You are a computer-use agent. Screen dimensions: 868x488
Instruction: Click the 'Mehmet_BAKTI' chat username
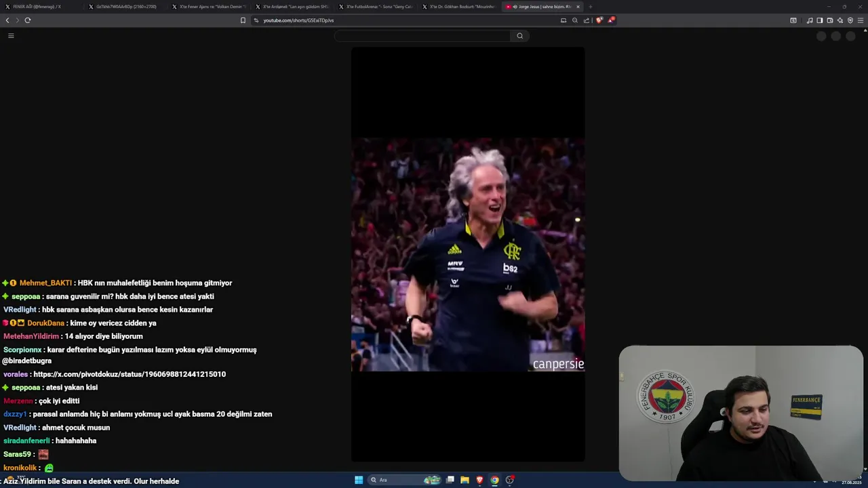[45, 283]
